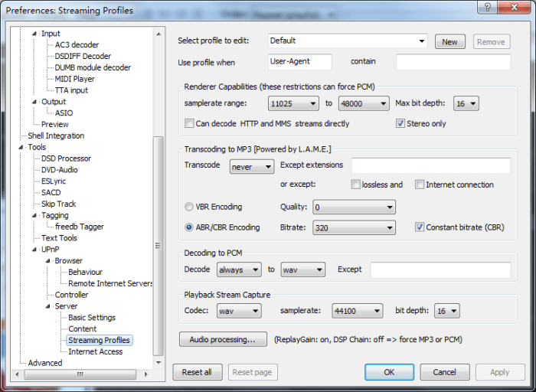Select Basic Settings under Server
536x392 pixels.
click(92, 318)
